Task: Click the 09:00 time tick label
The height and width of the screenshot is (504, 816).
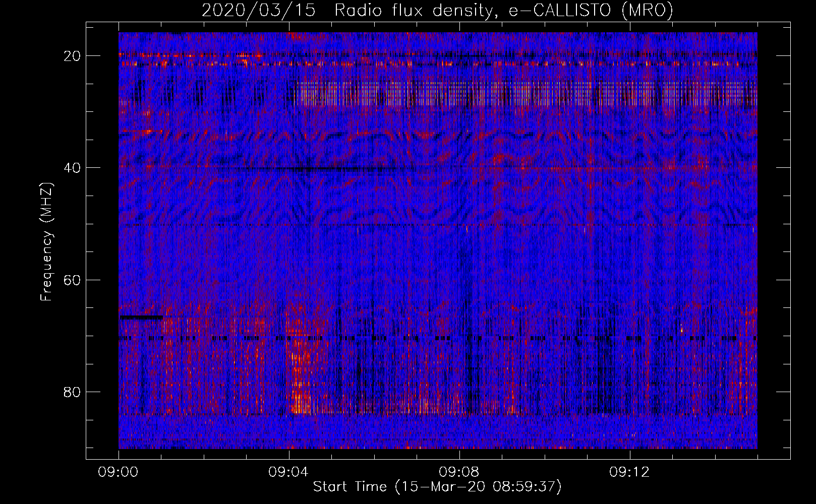Action: click(x=119, y=472)
